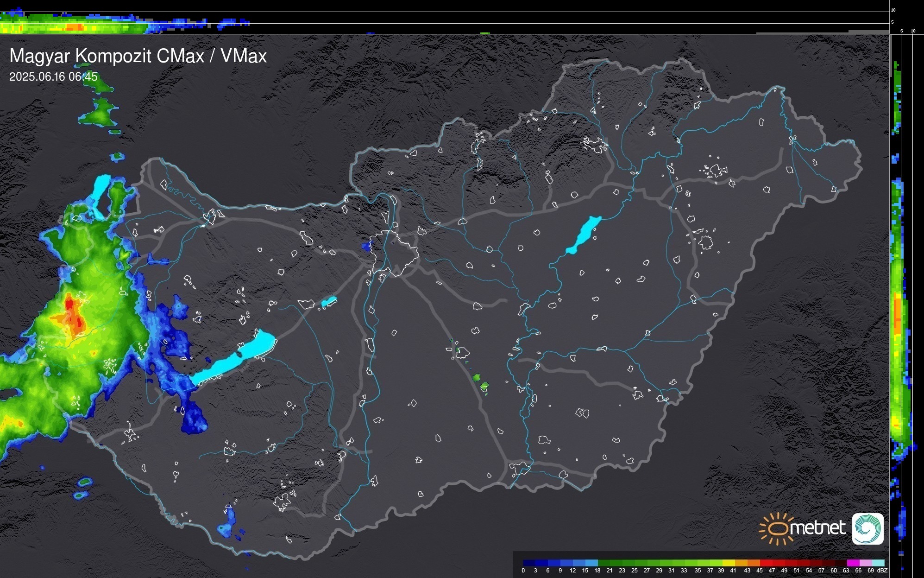Click the small cyan Lake Velence
924x578 pixels.
click(329, 302)
